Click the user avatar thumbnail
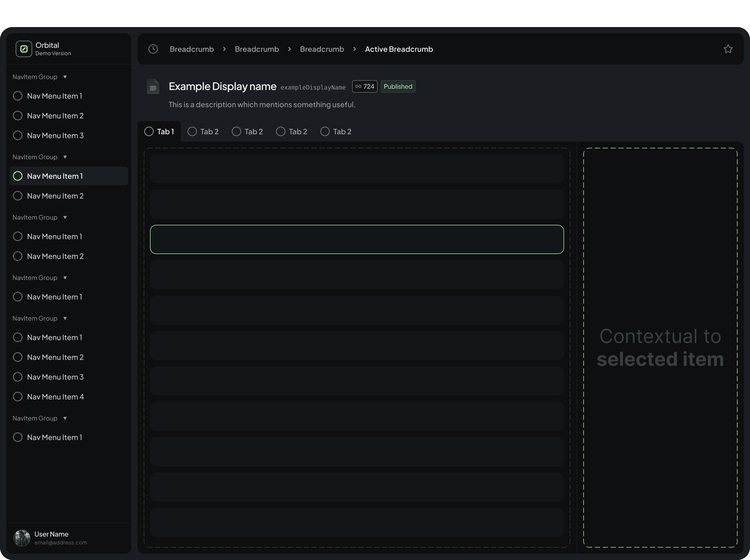The image size is (750, 560). click(22, 538)
